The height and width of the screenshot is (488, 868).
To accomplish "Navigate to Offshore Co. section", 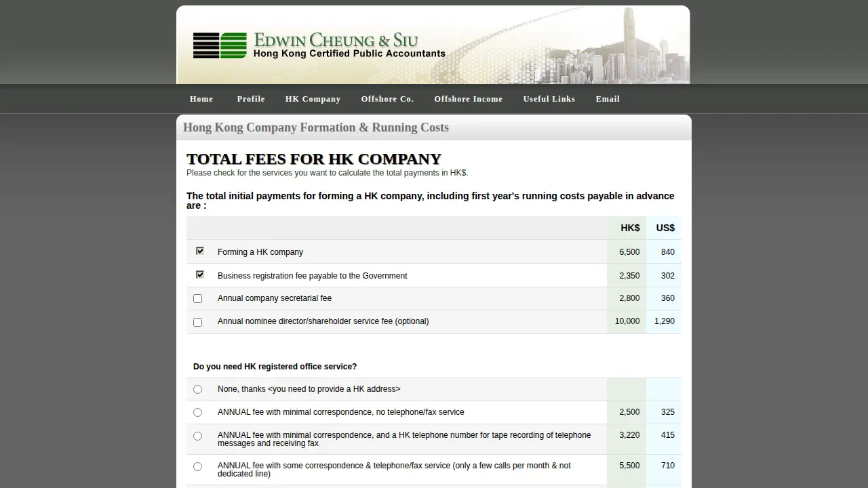I will pyautogui.click(x=387, y=99).
